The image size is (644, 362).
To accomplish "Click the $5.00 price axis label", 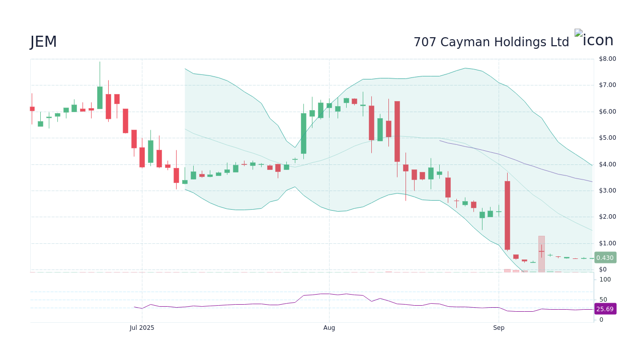I will (x=607, y=138).
